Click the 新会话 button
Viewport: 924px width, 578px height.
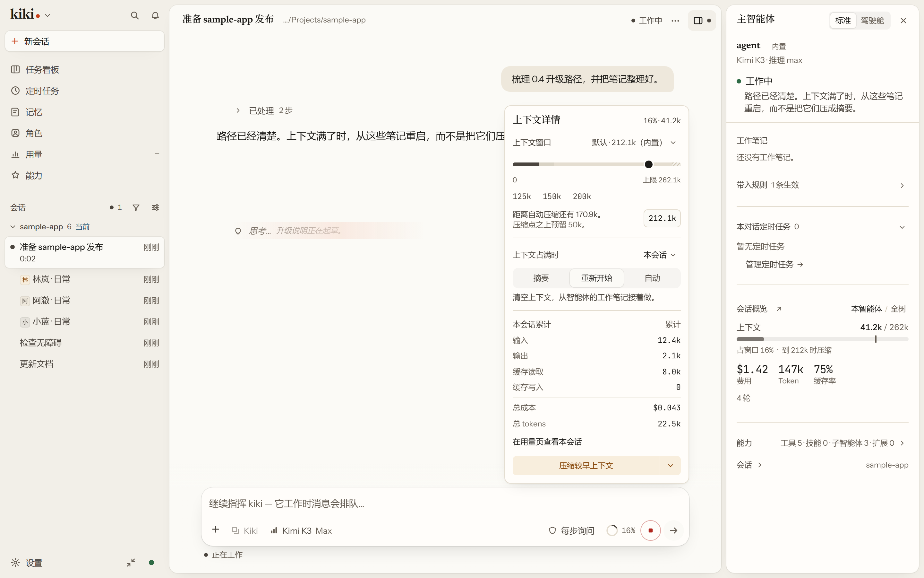(x=84, y=41)
